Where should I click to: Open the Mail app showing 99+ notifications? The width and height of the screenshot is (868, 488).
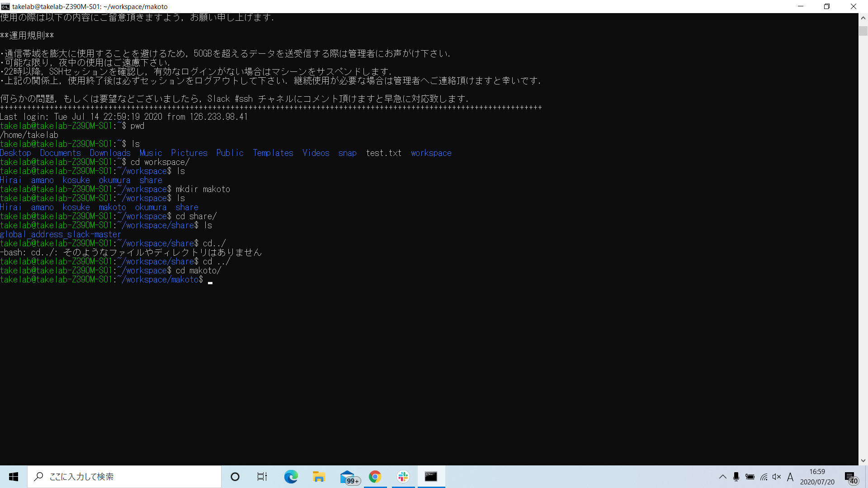click(348, 477)
